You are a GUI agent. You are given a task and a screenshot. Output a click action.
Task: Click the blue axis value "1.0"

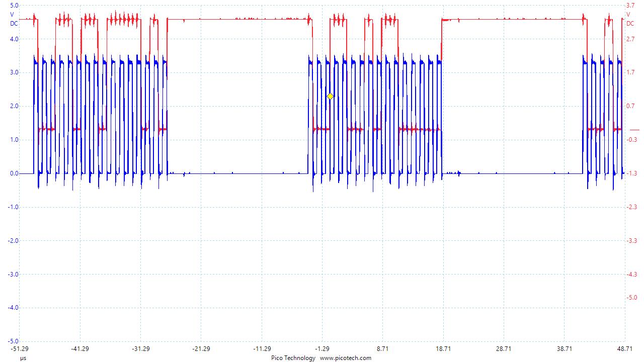[x=14, y=140]
